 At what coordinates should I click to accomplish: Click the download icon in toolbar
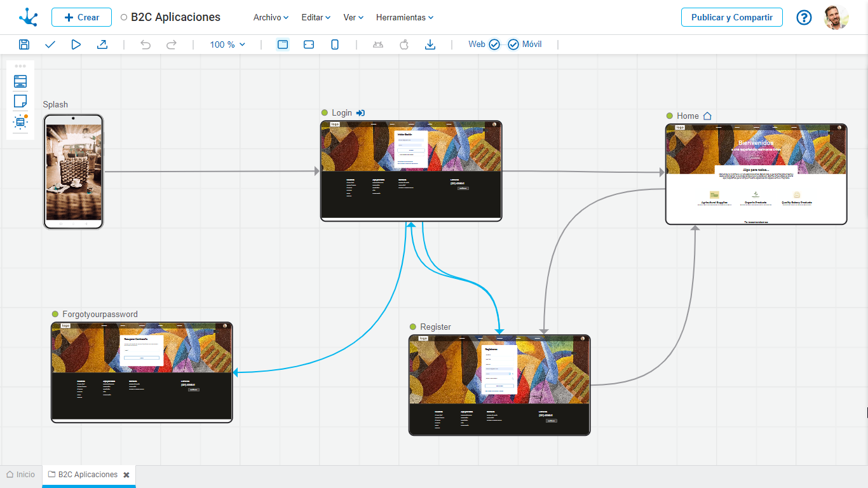430,44
